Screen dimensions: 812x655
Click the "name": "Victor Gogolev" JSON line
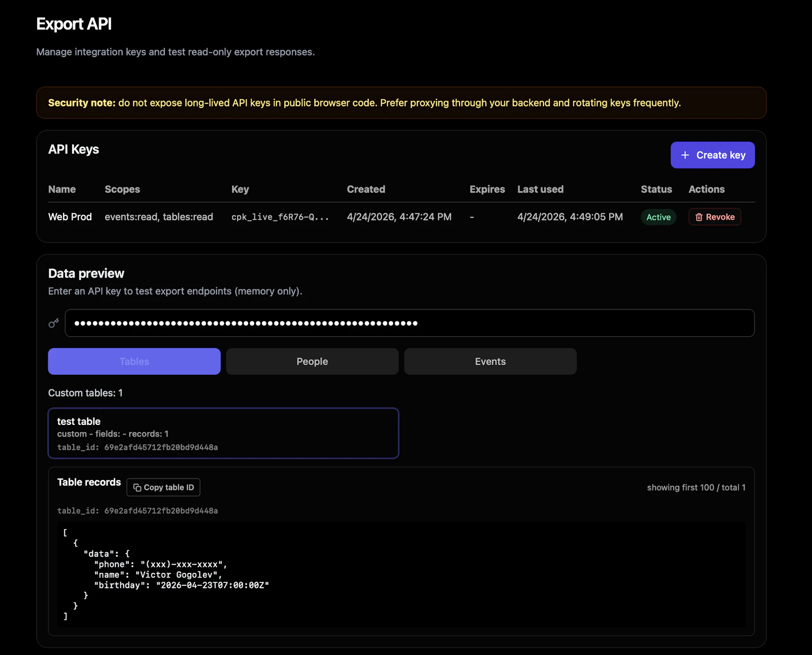click(158, 575)
